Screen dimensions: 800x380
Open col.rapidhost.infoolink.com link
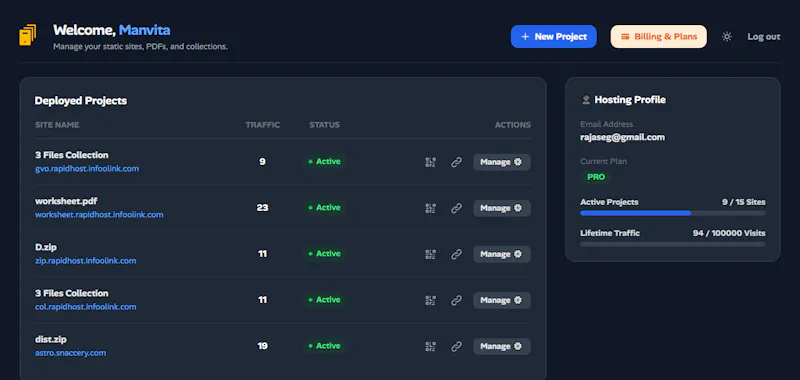click(x=85, y=307)
